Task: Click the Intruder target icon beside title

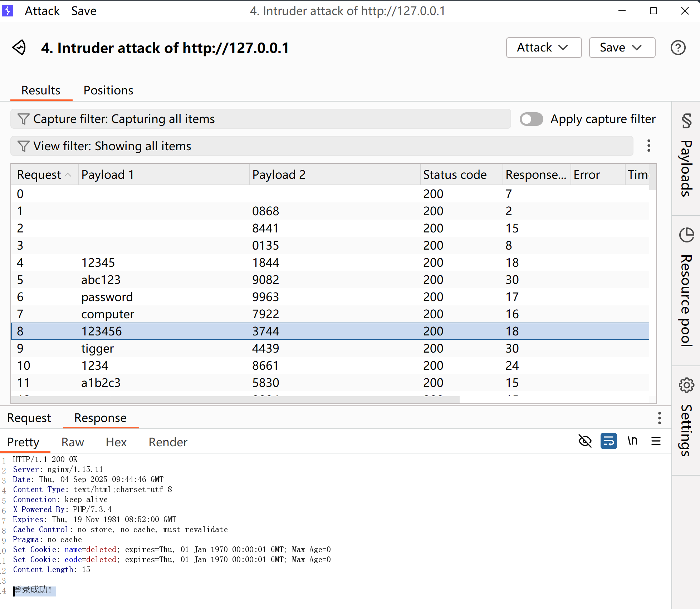Action: 19,48
